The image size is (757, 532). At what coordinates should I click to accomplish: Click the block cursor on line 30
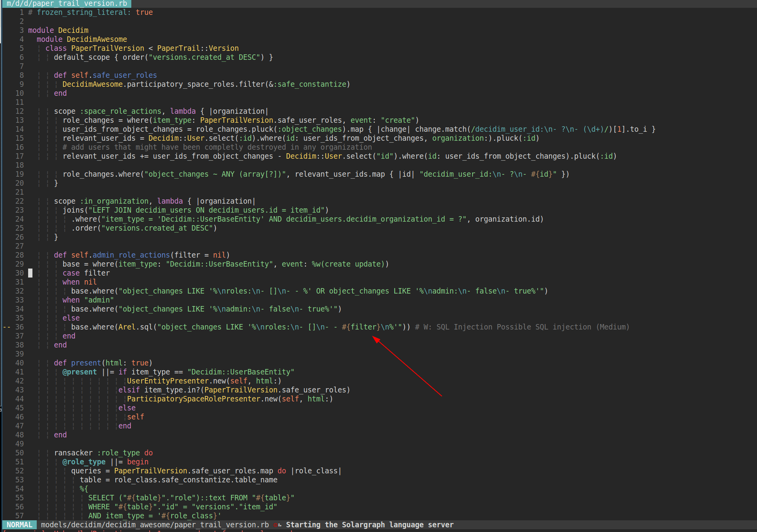tap(30, 273)
